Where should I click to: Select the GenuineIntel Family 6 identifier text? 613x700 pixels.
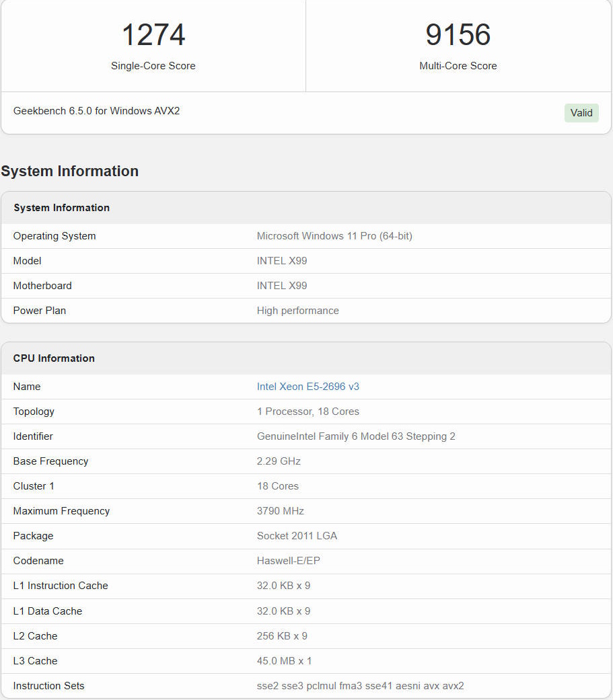356,436
